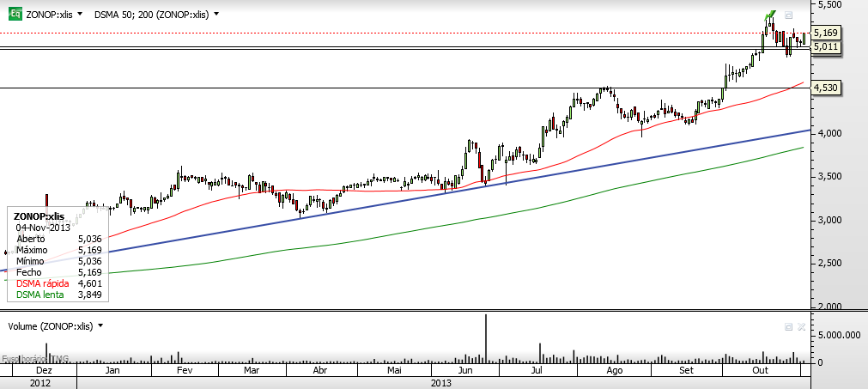868x389 pixels.
Task: Click the ZONOP:xlis title in data box
Action: pos(39,216)
